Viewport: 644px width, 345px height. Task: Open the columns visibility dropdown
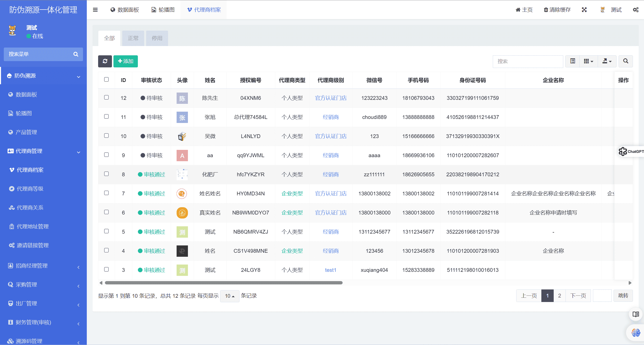[x=589, y=61]
